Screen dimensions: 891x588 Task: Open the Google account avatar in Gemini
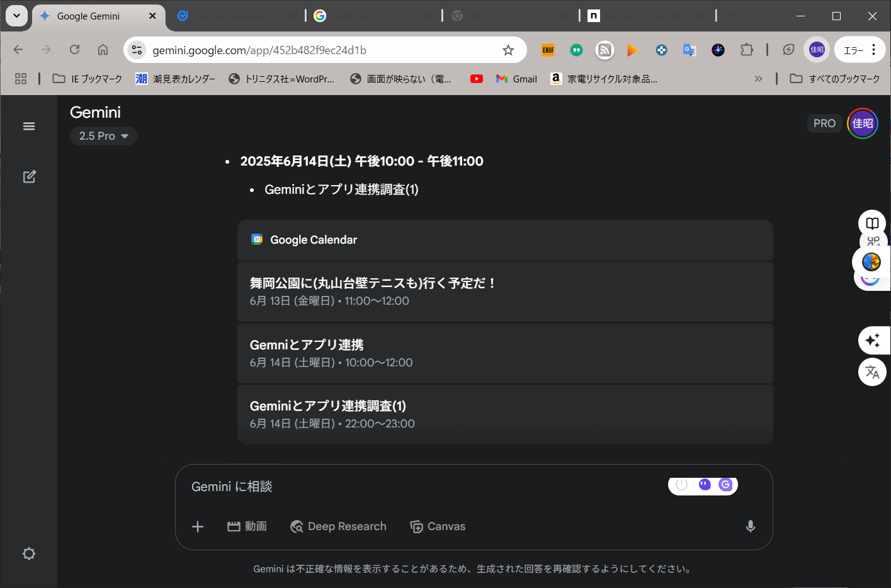click(x=863, y=123)
